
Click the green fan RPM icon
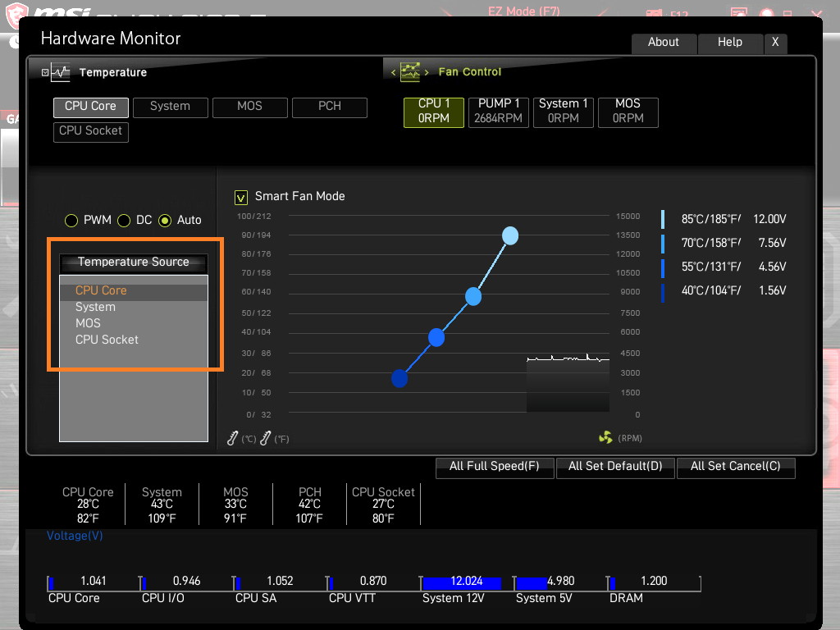pos(605,438)
